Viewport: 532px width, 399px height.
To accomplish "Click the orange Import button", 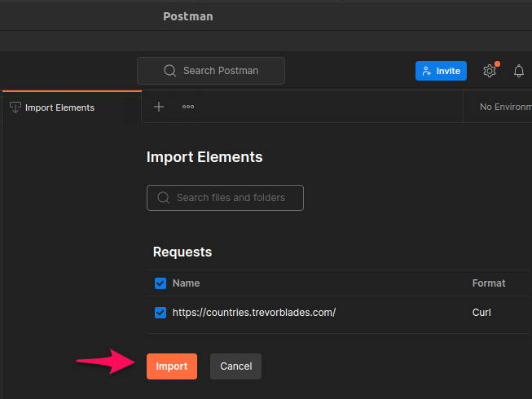I will click(x=172, y=366).
